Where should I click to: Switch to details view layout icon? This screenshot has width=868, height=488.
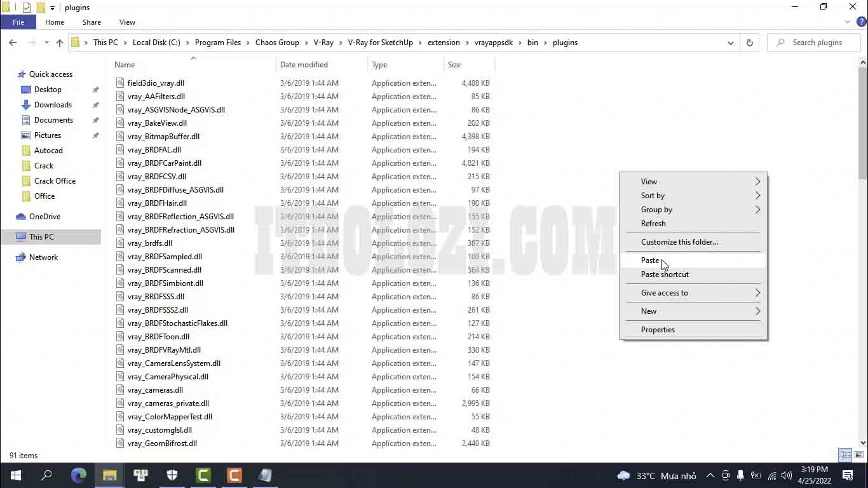click(845, 455)
